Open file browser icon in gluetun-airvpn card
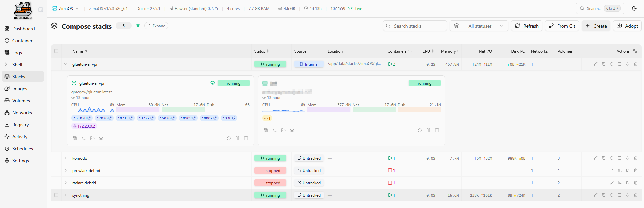The width and height of the screenshot is (644, 208). click(92, 138)
